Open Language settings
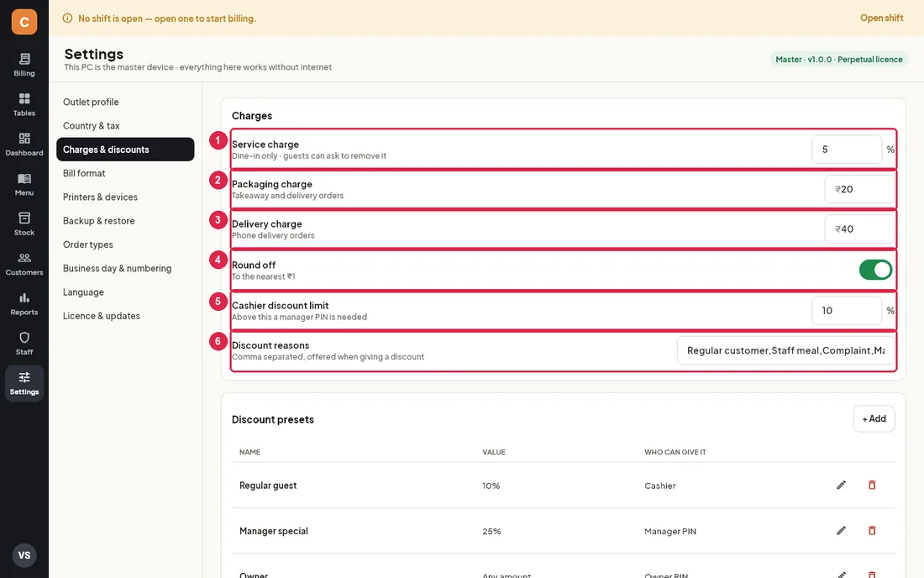Image resolution: width=924 pixels, height=578 pixels. click(125, 292)
